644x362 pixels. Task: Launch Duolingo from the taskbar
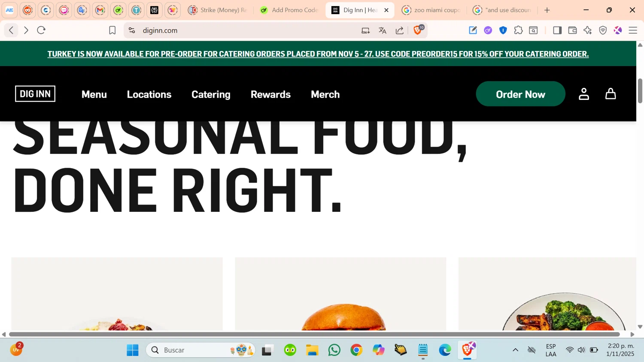[x=290, y=350]
